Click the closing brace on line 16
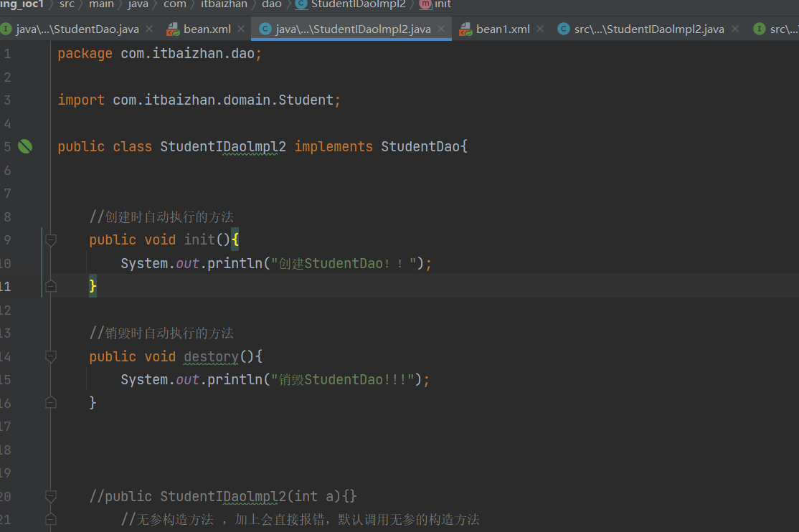This screenshot has width=799, height=532. [93, 403]
